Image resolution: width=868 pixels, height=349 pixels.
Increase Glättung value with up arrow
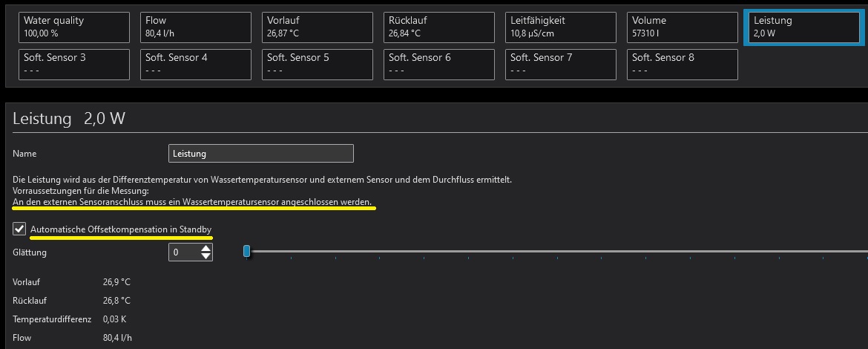coord(206,248)
